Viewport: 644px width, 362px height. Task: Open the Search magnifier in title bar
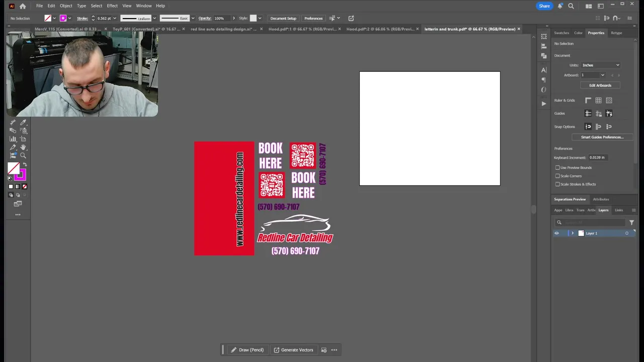tap(571, 6)
